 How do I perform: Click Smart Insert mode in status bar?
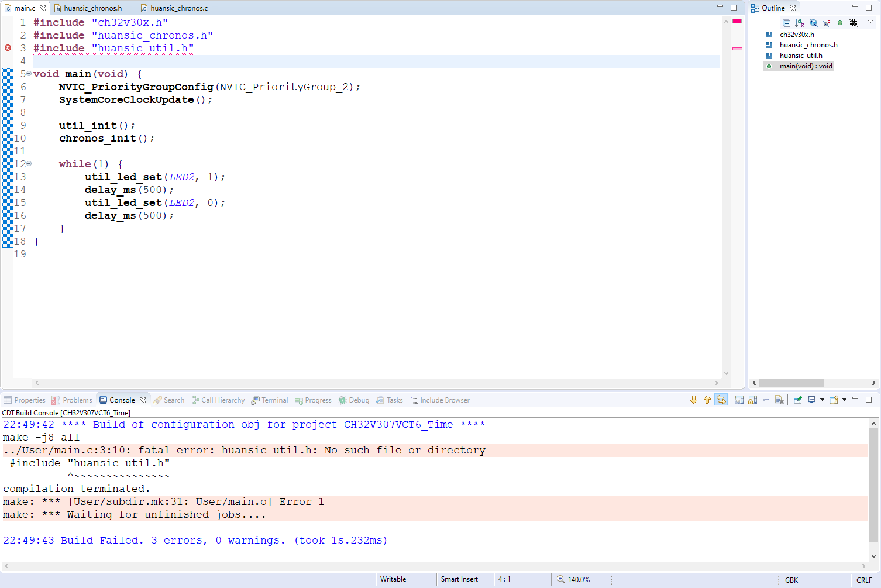tap(459, 579)
